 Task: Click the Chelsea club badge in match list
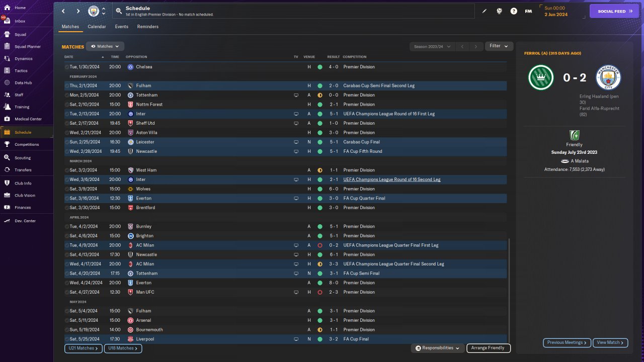pyautogui.click(x=130, y=67)
